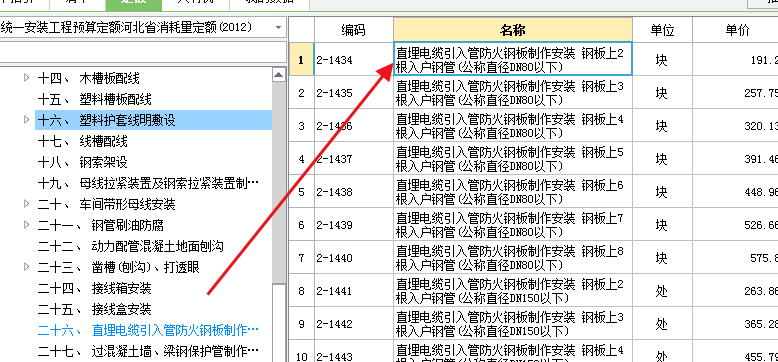Screen dimensions: 778x362
Task: Select code cell 2-1439
Action: point(354,225)
